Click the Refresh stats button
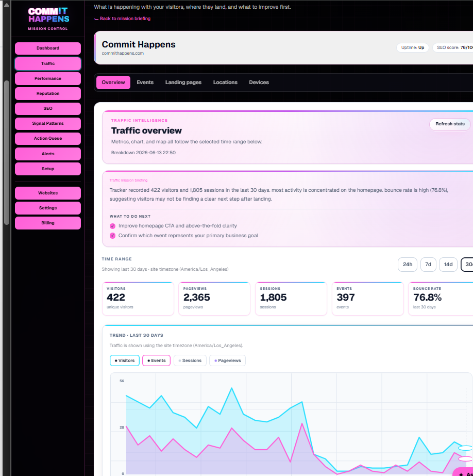Viewport: 473px width, 476px height. pos(450,124)
